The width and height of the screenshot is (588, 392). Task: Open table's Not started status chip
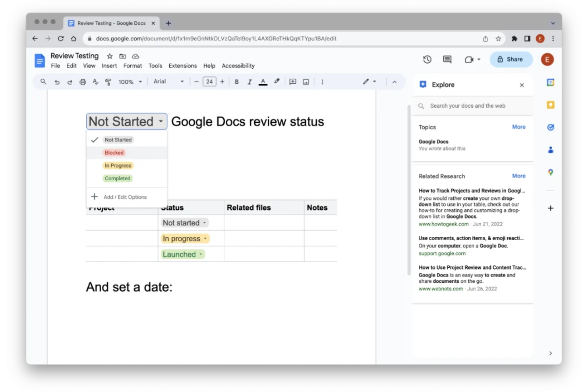click(x=185, y=223)
